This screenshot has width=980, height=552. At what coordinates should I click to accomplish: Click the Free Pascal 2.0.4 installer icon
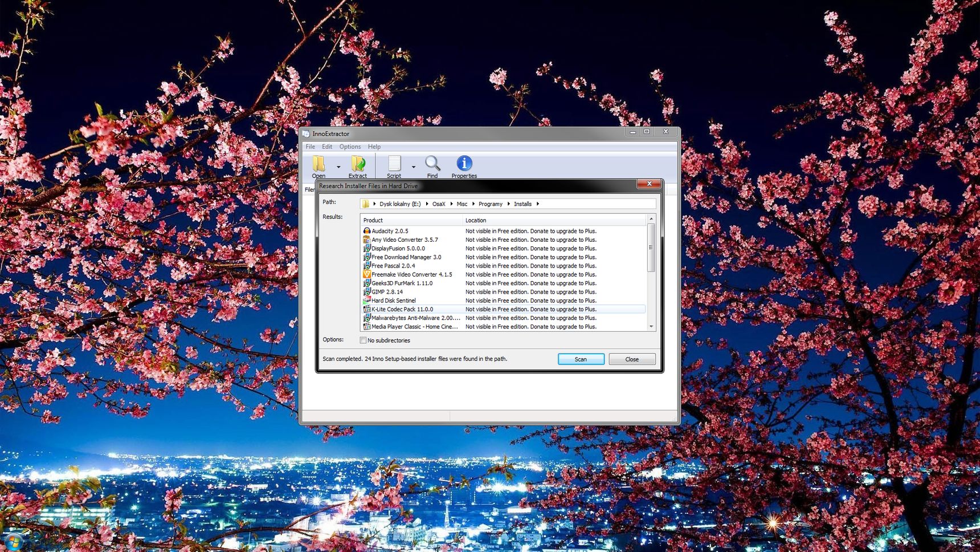pos(367,266)
